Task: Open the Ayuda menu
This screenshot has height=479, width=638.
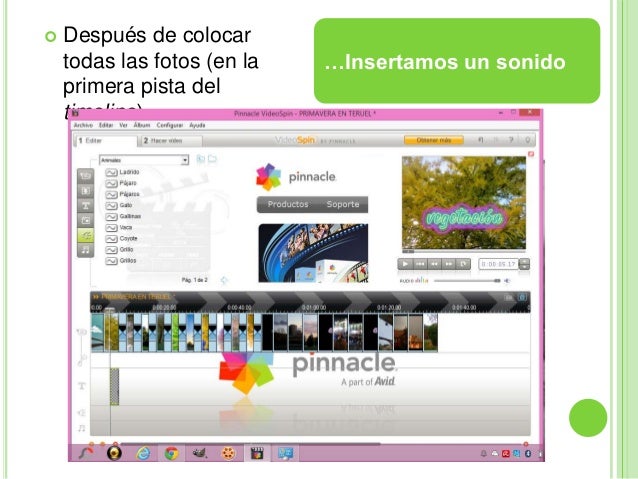Action: [197, 125]
